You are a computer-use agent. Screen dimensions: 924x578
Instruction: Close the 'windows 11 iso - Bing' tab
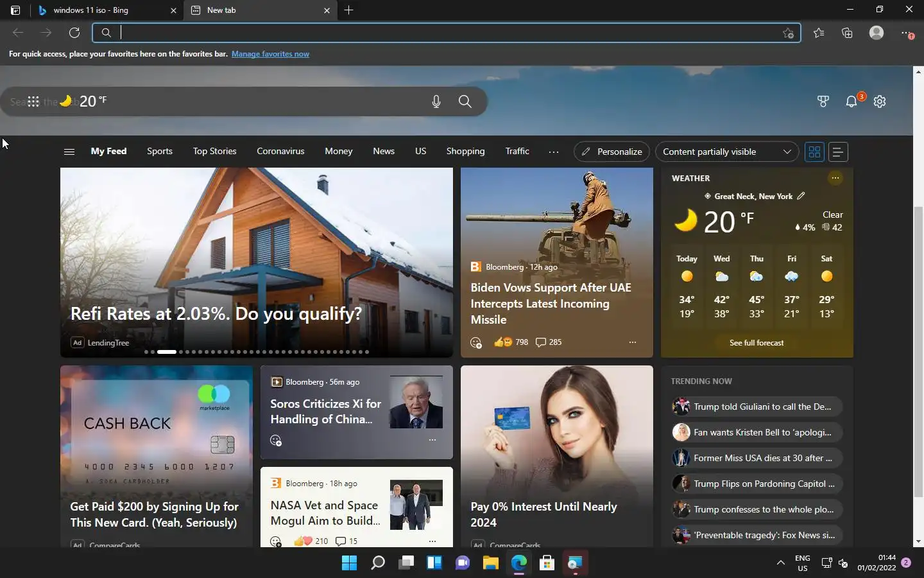click(x=173, y=10)
